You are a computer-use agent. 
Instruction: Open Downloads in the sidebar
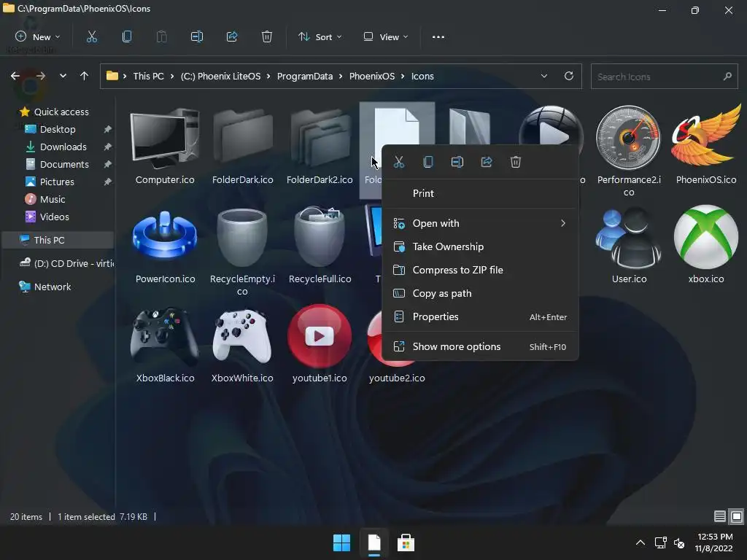pos(63,147)
